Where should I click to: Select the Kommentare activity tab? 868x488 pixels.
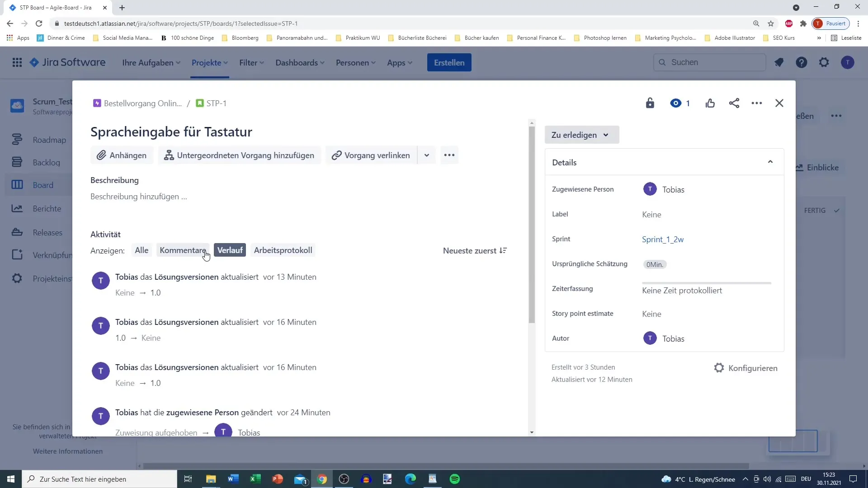pyautogui.click(x=183, y=250)
